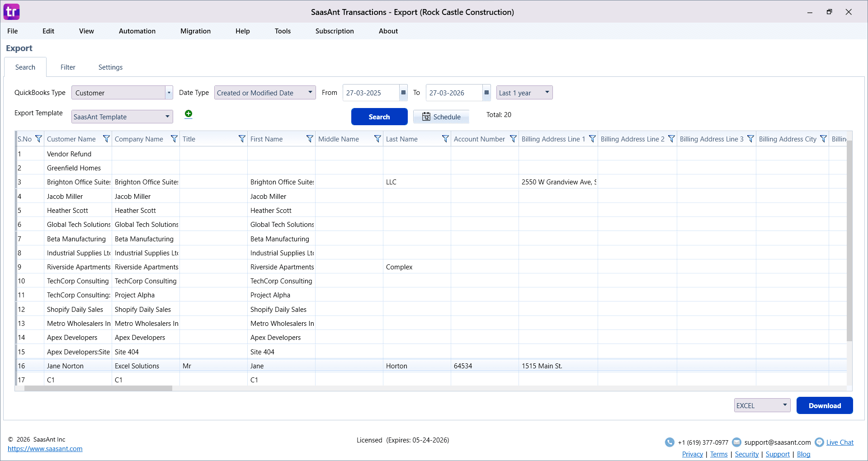The image size is (868, 461).
Task: Open the saasant.com website link
Action: click(45, 449)
